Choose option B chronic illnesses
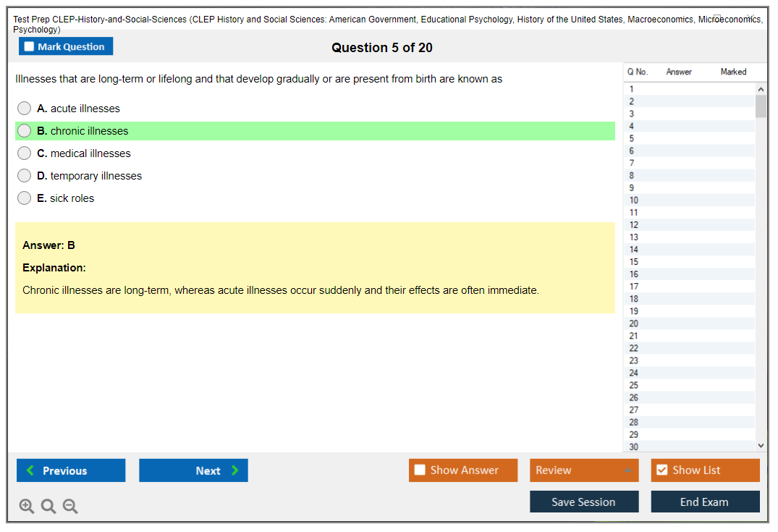The height and width of the screenshot is (532, 778). point(25,131)
